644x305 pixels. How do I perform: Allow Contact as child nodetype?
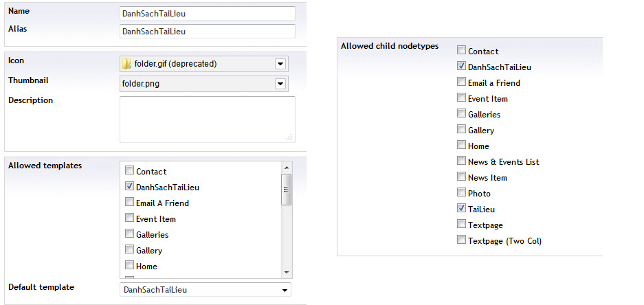(x=461, y=51)
